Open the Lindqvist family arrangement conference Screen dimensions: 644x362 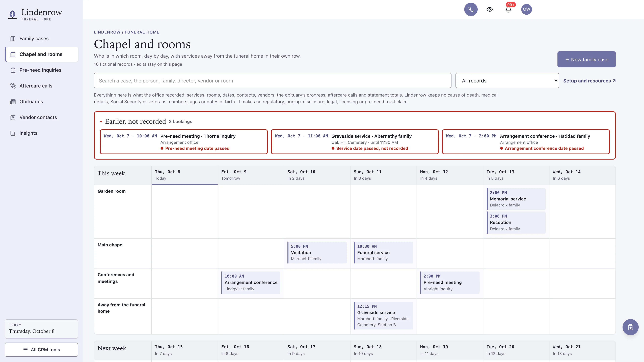point(251,282)
